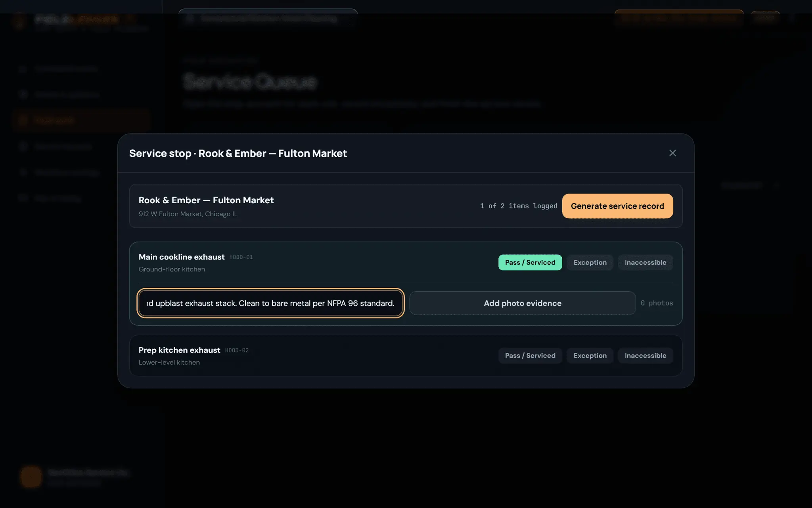
Task: Mark Main cookline exhaust as Inaccessible
Action: [645, 262]
